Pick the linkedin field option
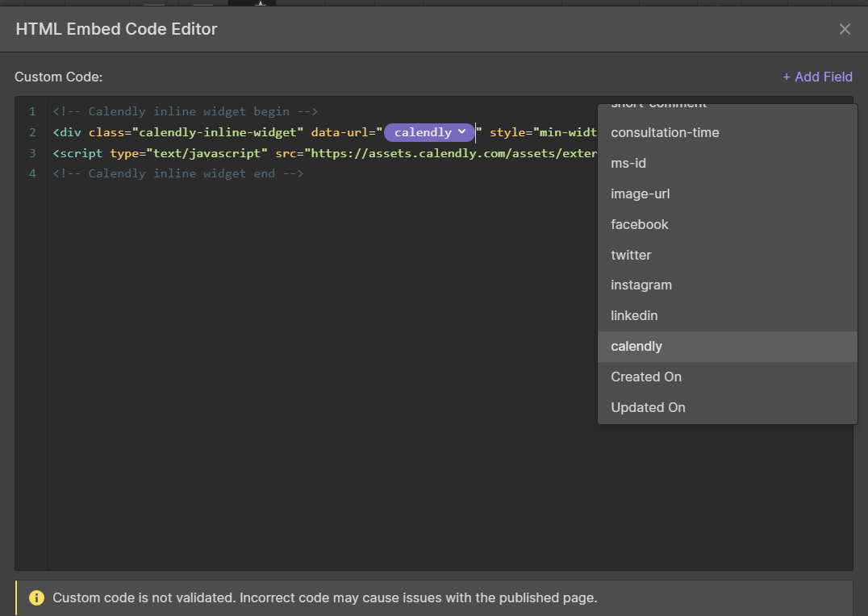Viewport: 868px width, 616px height. (x=634, y=315)
